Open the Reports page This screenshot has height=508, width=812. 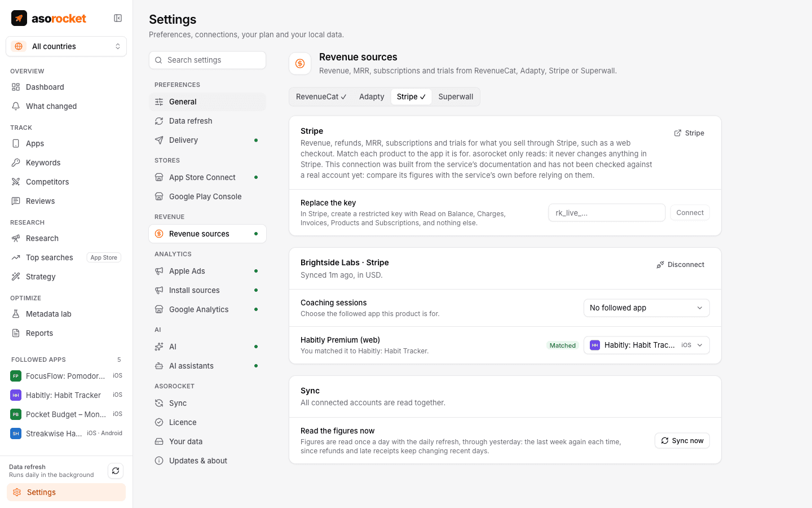[x=66, y=333]
